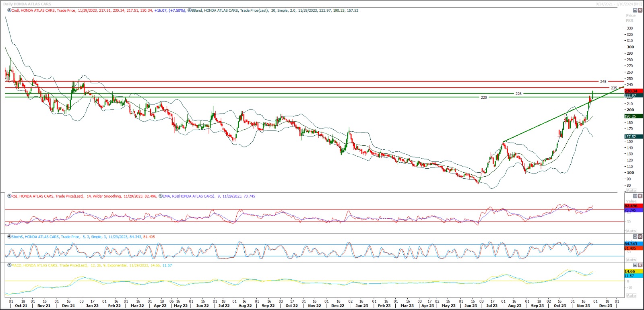Close the main price chart panel
644x310 pixels.
click(640, 10)
